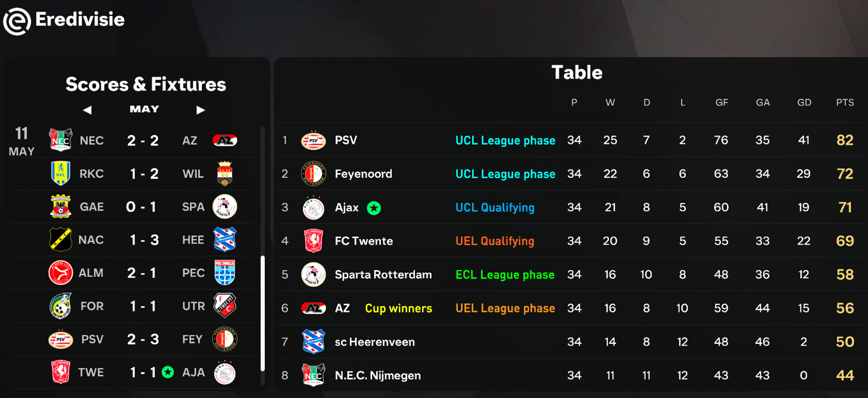
Task: Click the FC Utrecht crest next to UTR
Action: coord(225,306)
